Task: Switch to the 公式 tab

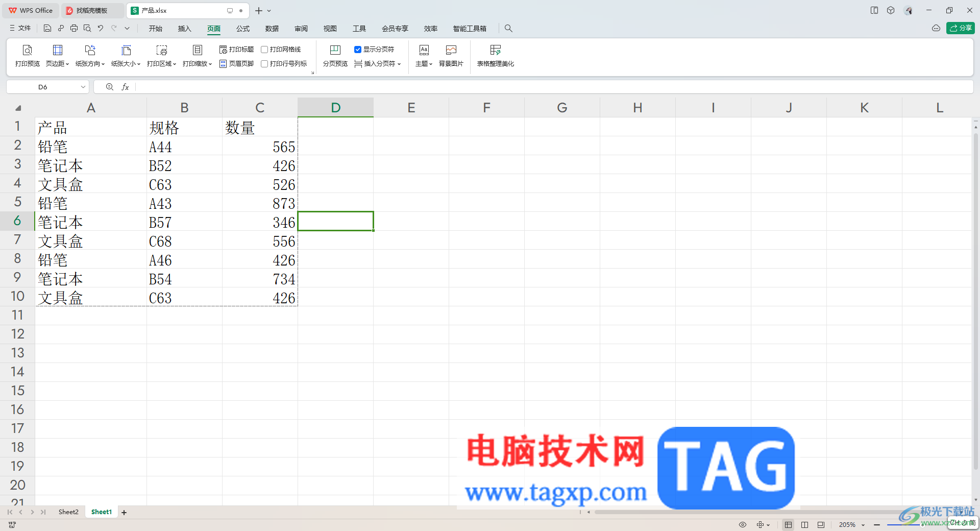Action: tap(243, 29)
